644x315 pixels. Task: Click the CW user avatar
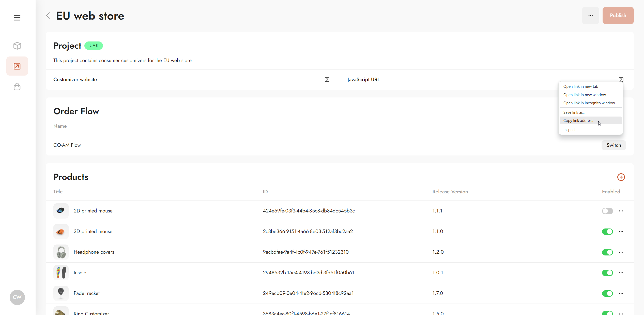coord(17,297)
